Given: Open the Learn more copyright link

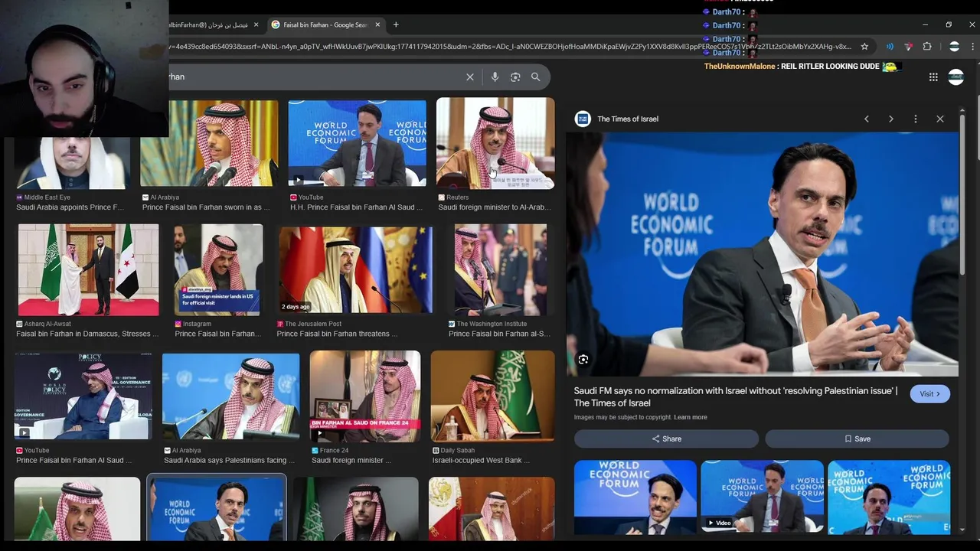Looking at the screenshot, I should tap(691, 417).
